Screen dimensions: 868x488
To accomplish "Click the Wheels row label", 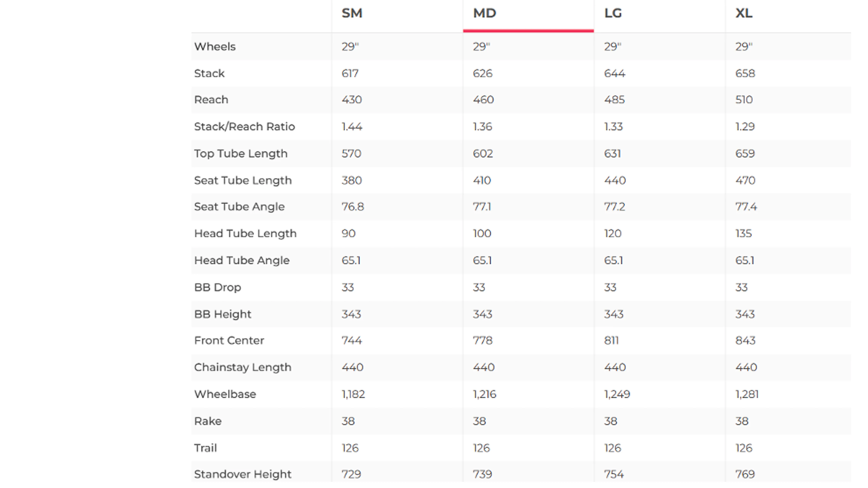I will 215,47.
